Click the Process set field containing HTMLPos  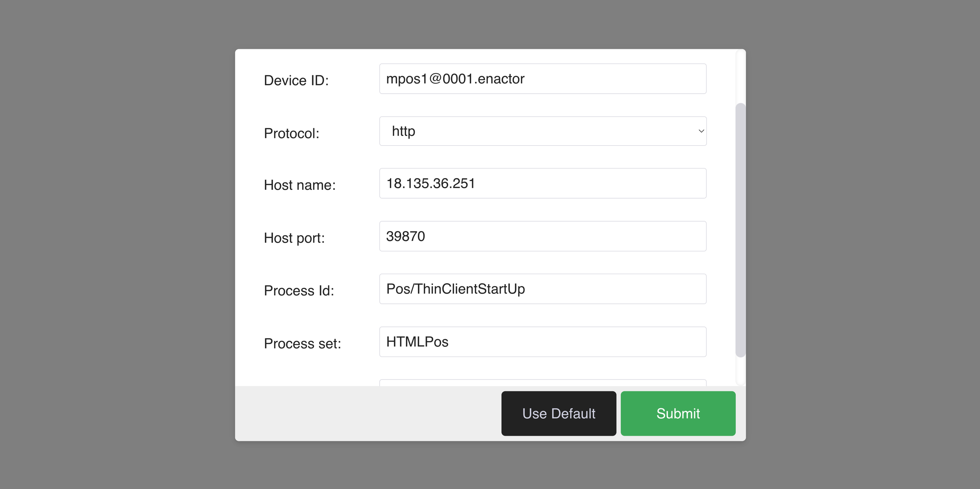[x=543, y=342]
